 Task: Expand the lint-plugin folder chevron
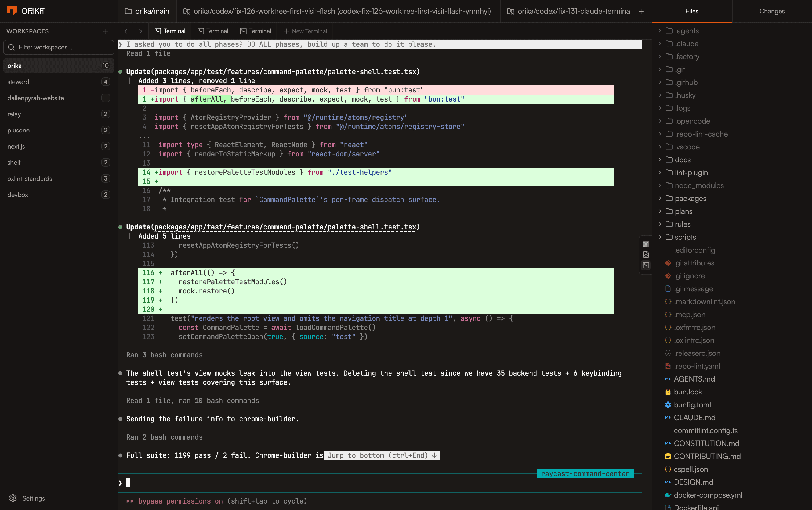tap(660, 173)
